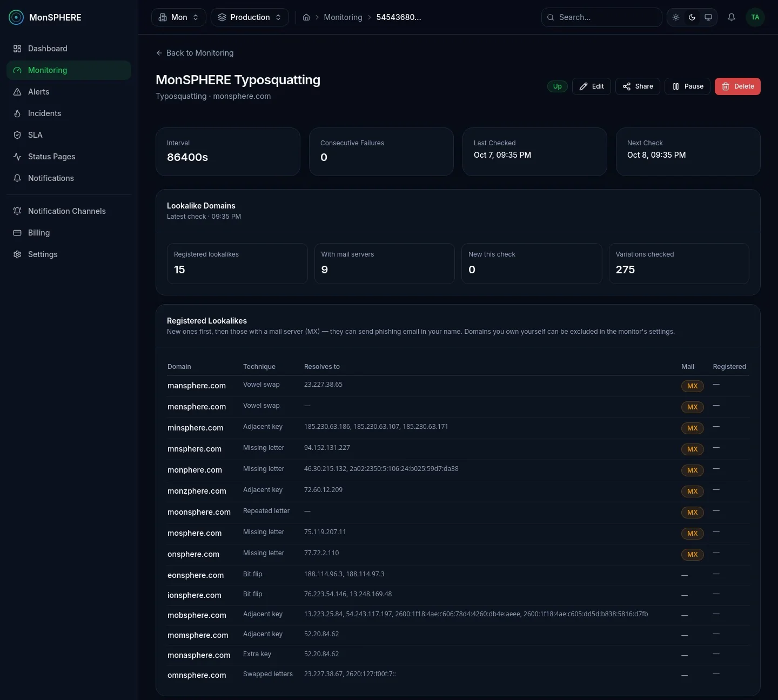This screenshot has height=700, width=778.
Task: Click the Monitoring breadcrumb link
Action: 343,17
